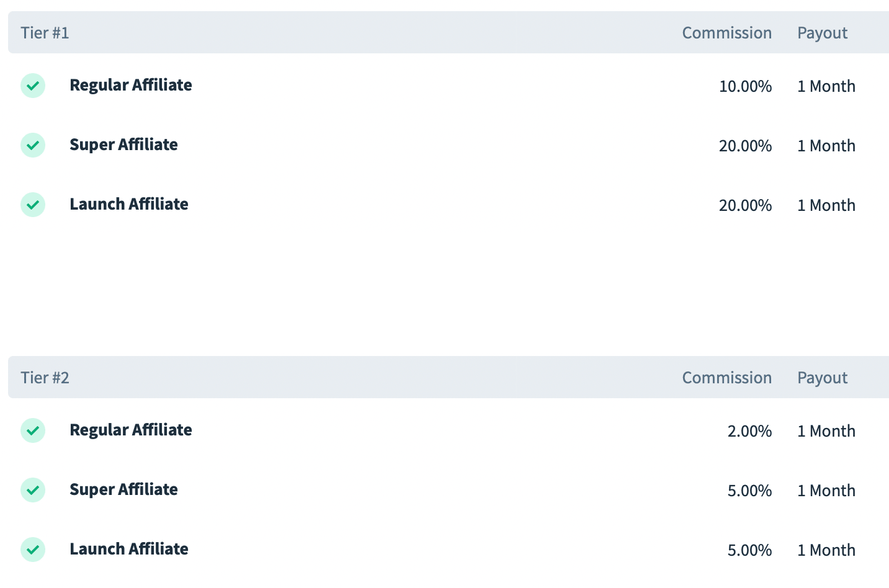This screenshot has height=588, width=889.
Task: Click the 2.00% commission value
Action: [749, 431]
